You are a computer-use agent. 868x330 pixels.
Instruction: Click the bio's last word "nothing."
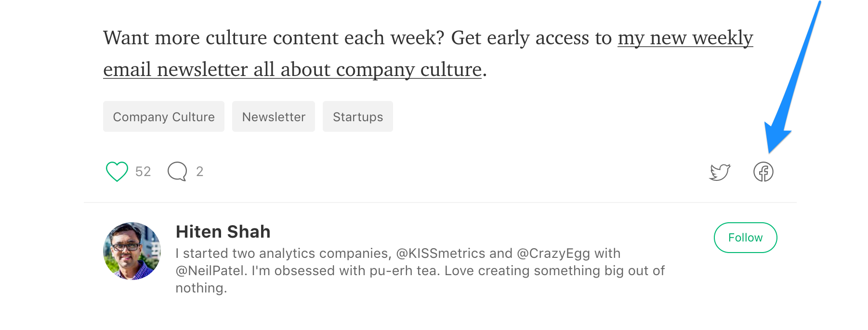point(201,288)
